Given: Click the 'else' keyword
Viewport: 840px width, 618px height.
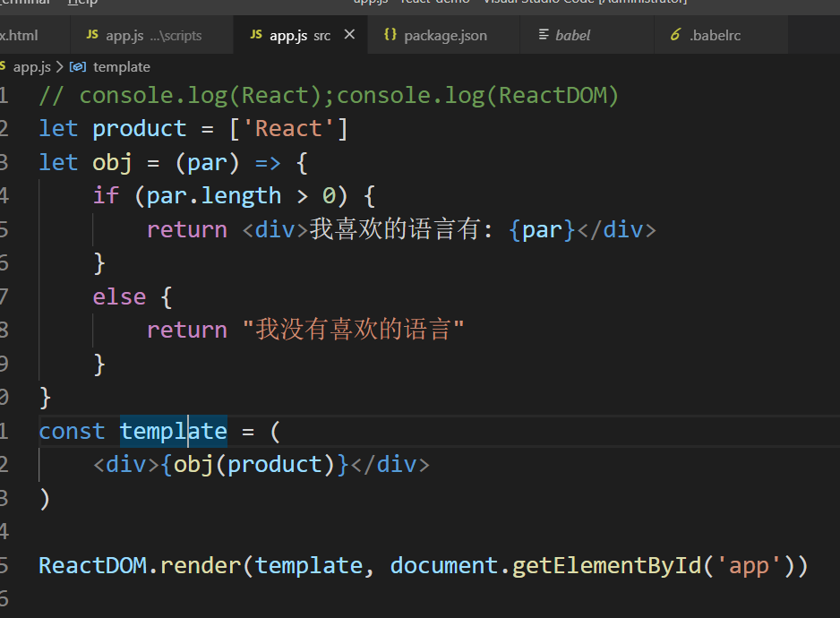Looking at the screenshot, I should (x=119, y=297).
